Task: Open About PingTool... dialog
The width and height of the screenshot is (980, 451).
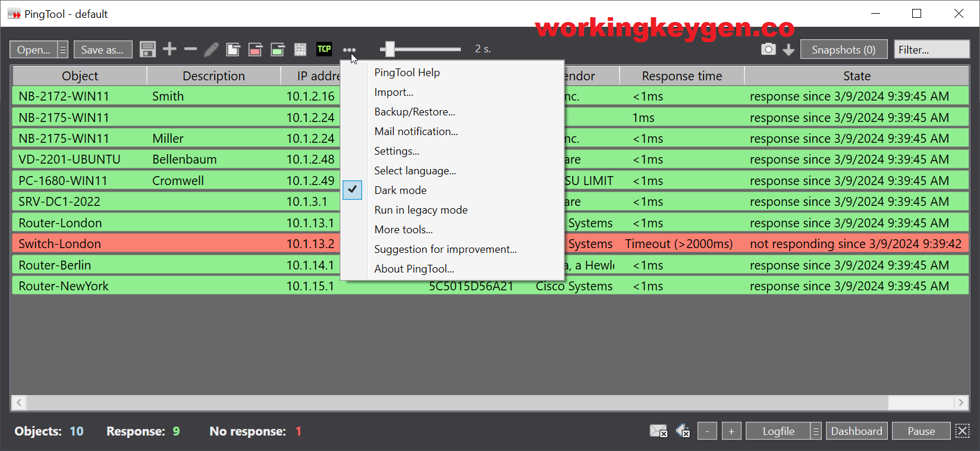Action: pyautogui.click(x=414, y=269)
